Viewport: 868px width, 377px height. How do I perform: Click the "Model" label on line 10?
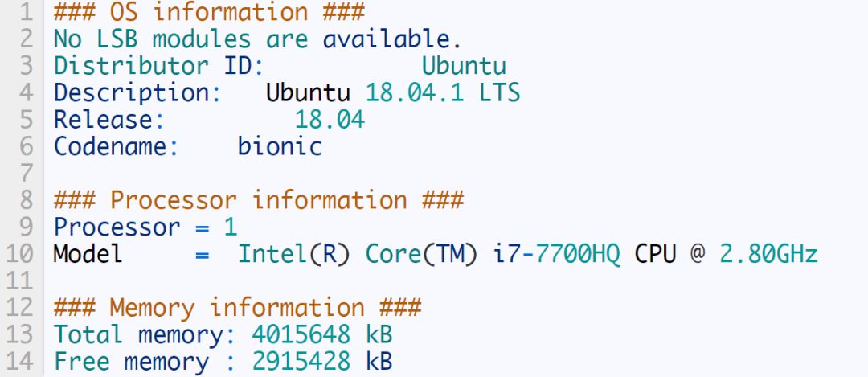[88, 254]
